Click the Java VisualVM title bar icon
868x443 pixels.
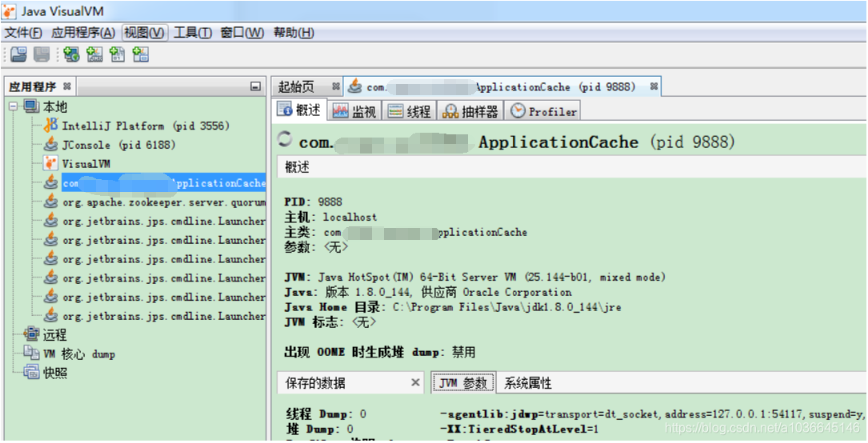pos(10,11)
